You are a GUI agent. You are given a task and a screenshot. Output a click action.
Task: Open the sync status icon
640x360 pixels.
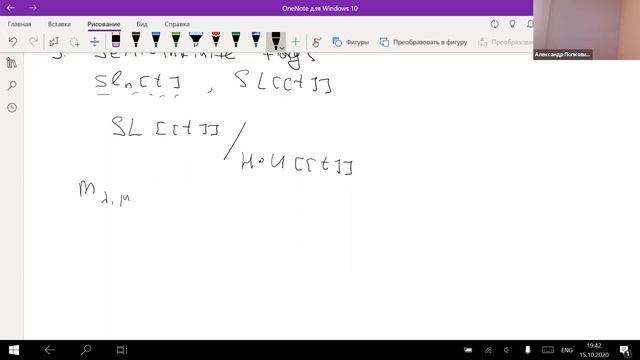click(x=495, y=24)
